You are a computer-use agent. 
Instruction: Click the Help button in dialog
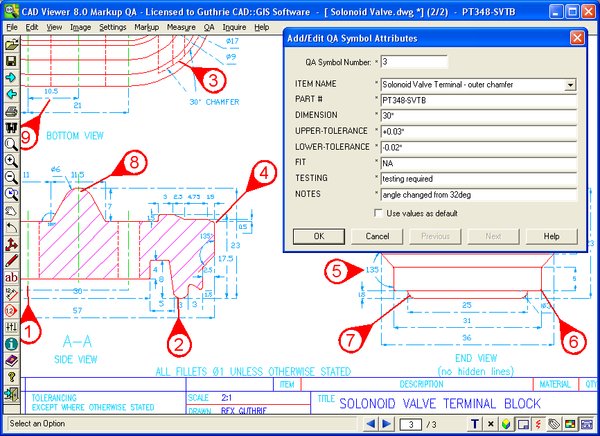[x=550, y=236]
